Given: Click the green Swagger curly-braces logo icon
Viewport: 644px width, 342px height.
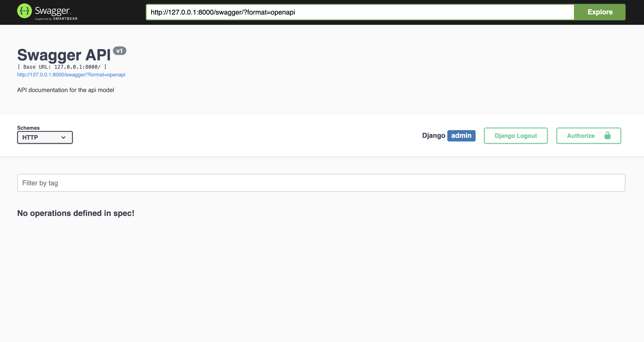Looking at the screenshot, I should (x=24, y=11).
